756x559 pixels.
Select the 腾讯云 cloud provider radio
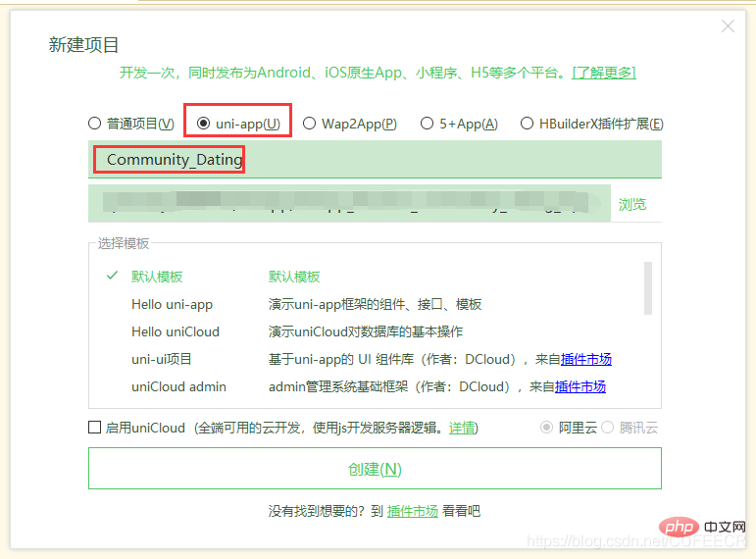608,428
